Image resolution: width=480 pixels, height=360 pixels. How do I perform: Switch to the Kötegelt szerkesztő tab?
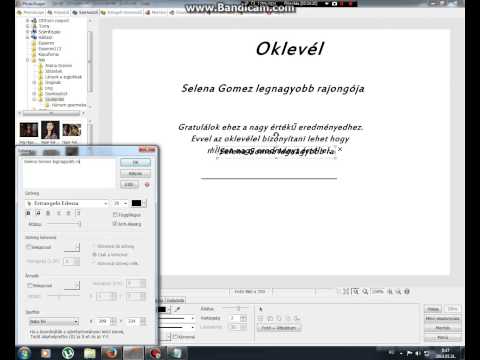pos(121,12)
